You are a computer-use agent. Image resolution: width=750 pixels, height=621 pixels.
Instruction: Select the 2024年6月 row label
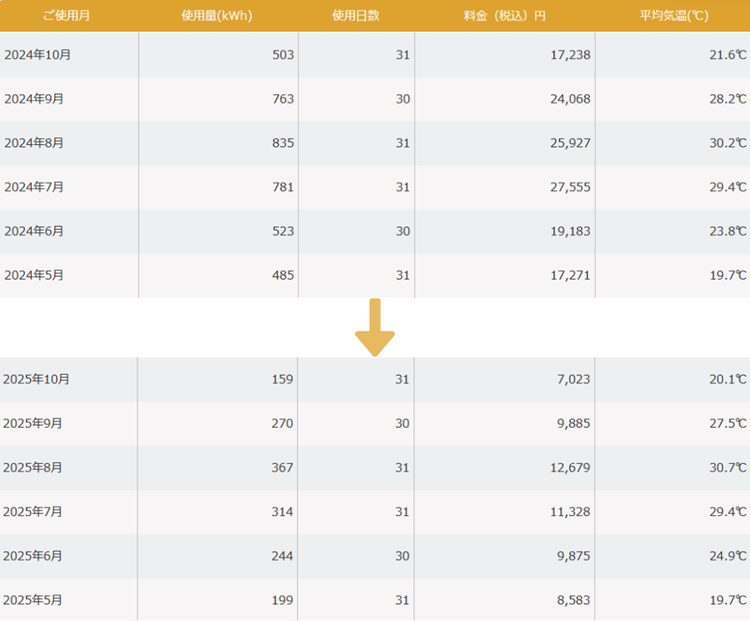(x=34, y=231)
